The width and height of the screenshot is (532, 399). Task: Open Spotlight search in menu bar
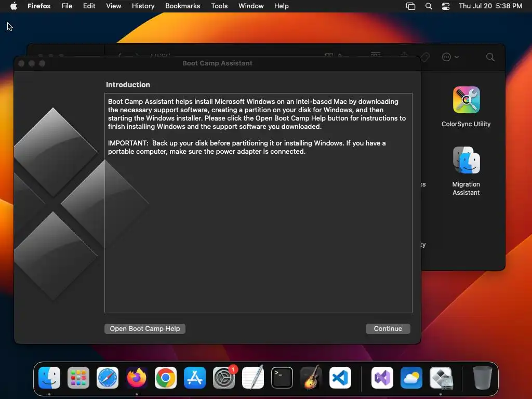[429, 6]
